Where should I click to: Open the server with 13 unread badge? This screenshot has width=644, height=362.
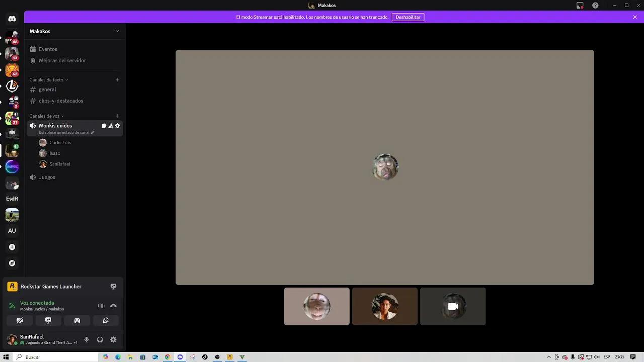12,53
